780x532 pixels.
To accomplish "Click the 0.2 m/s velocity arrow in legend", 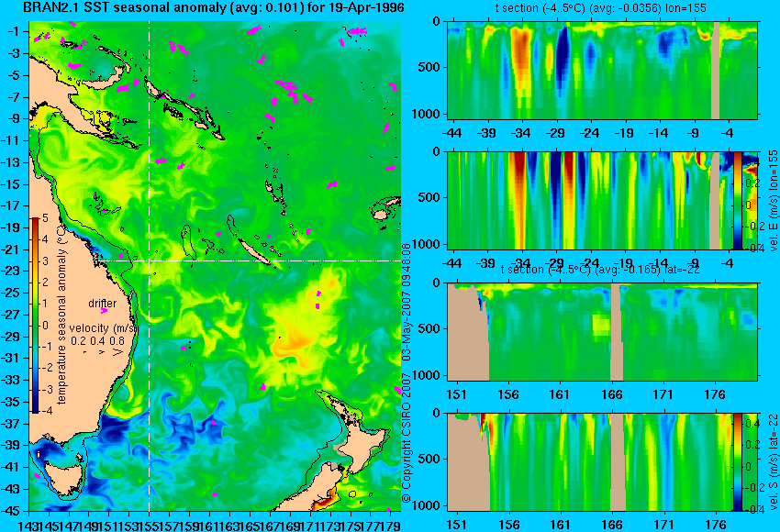I will 84,351.
